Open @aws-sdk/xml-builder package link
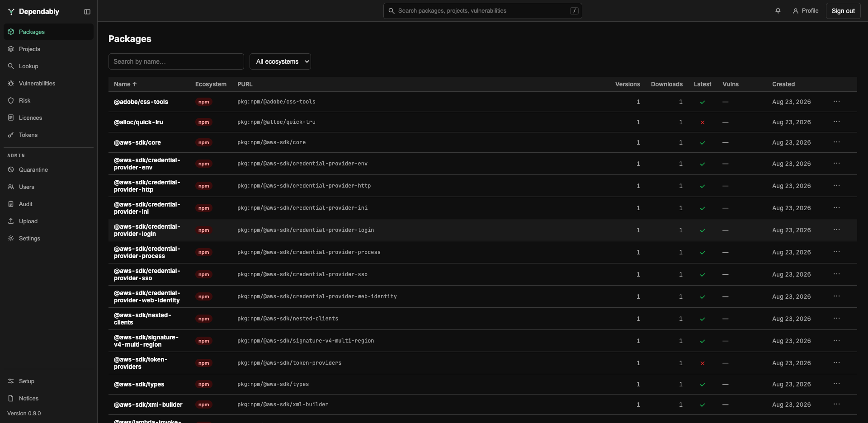The height and width of the screenshot is (423, 868). pyautogui.click(x=148, y=404)
